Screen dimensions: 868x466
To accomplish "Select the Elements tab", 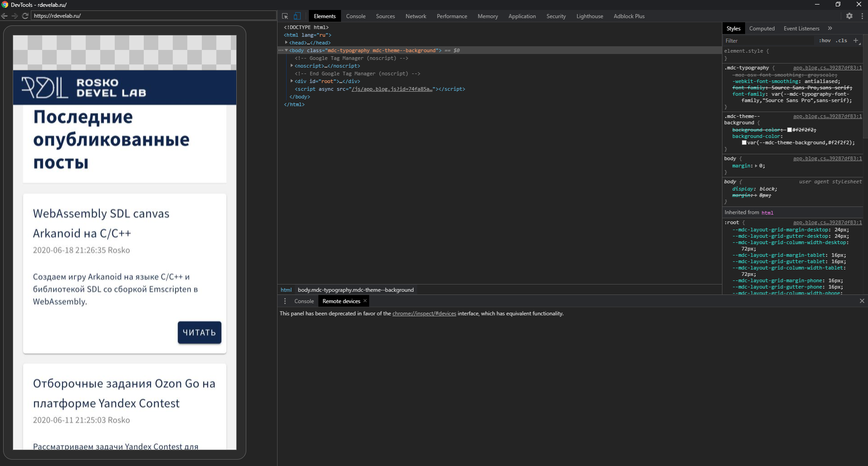I will pos(325,16).
